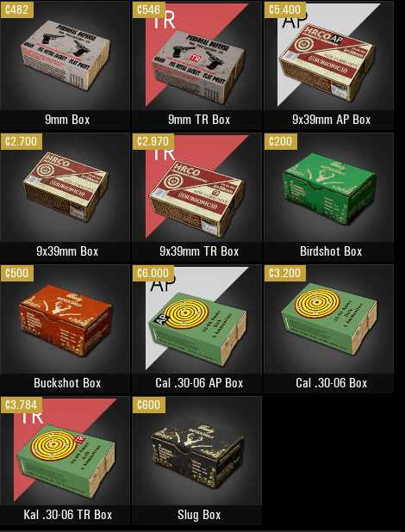
Task: Click the 9mm TR Box item image
Action: pos(196,56)
